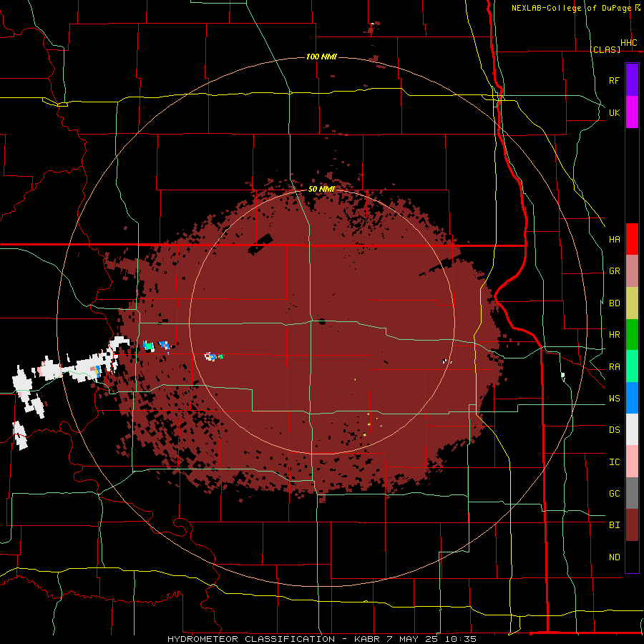
Task: Click the black radar site dot at center
Action: (x=321, y=321)
